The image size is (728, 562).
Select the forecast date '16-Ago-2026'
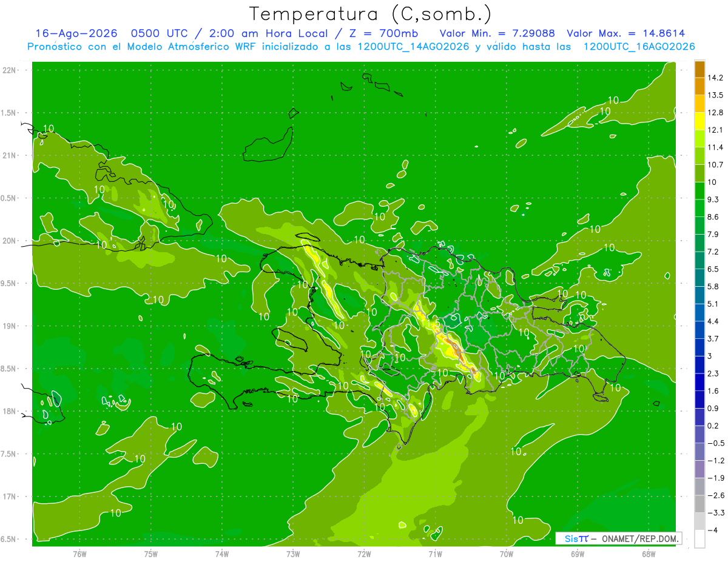pos(76,34)
